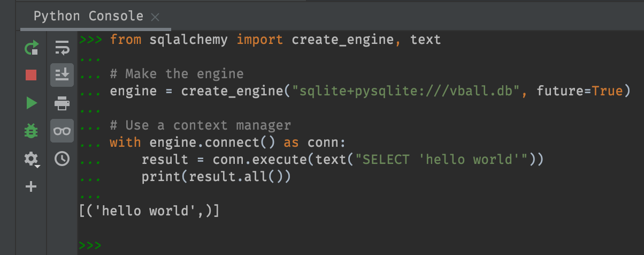644x255 pixels.
Task: Close the Python Console tab
Action: coord(155,17)
